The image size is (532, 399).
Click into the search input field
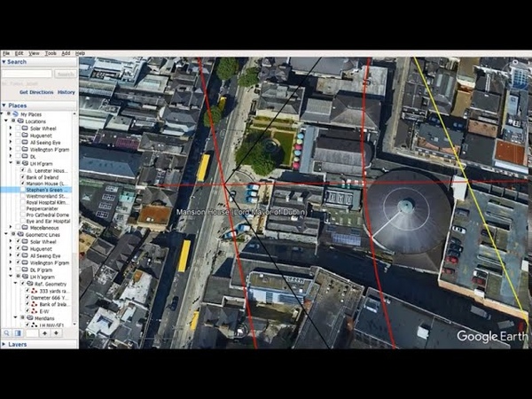point(27,74)
